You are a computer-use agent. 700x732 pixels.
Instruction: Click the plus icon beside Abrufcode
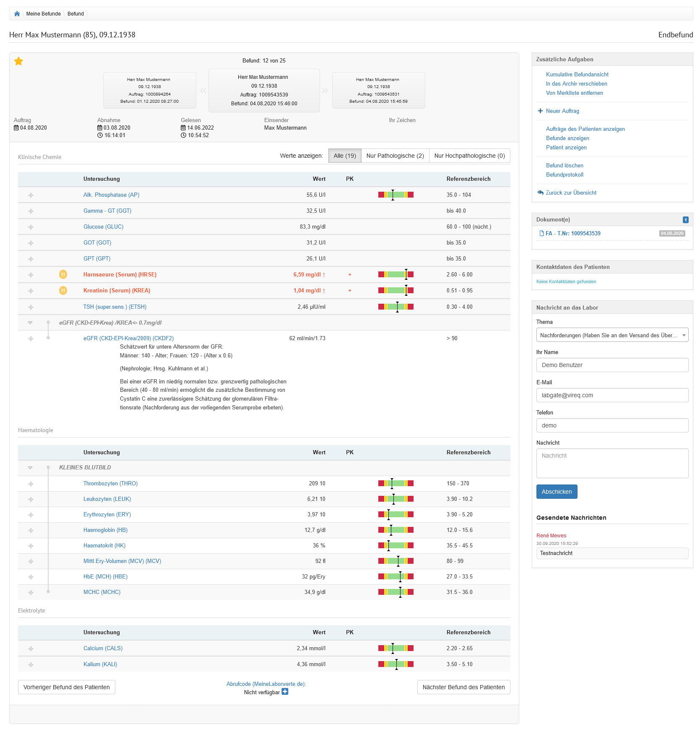(x=285, y=692)
